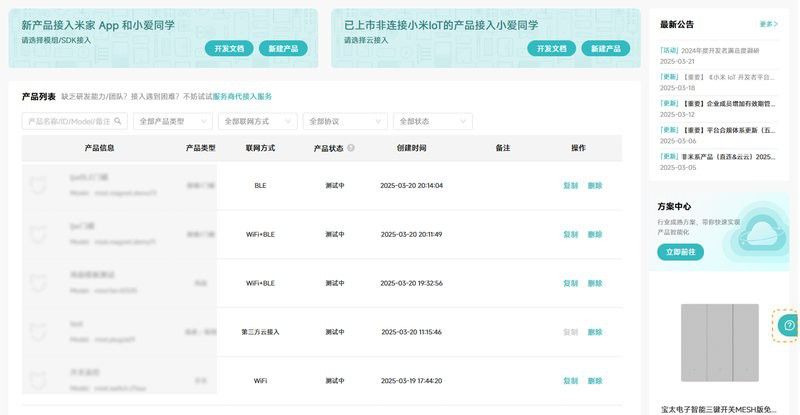Click 测试中 status in the BLE row
Screen dimensions: 800x415
(x=335, y=186)
